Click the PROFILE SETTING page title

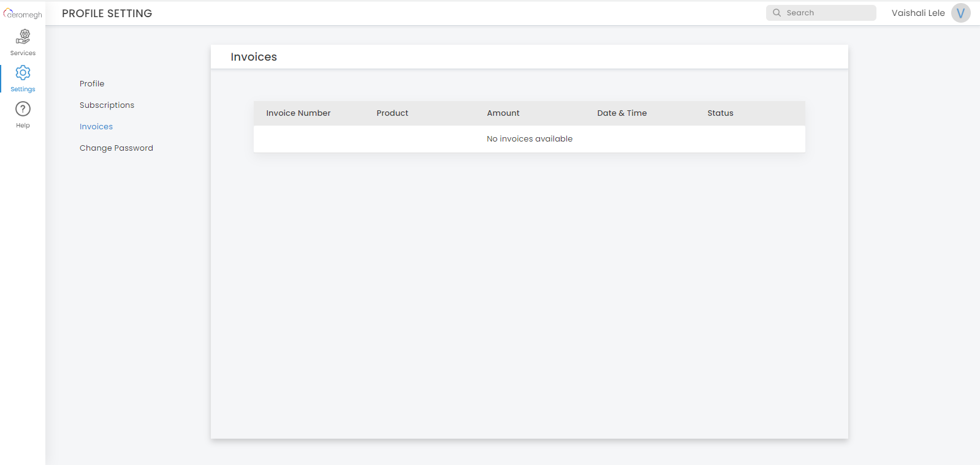(x=107, y=13)
